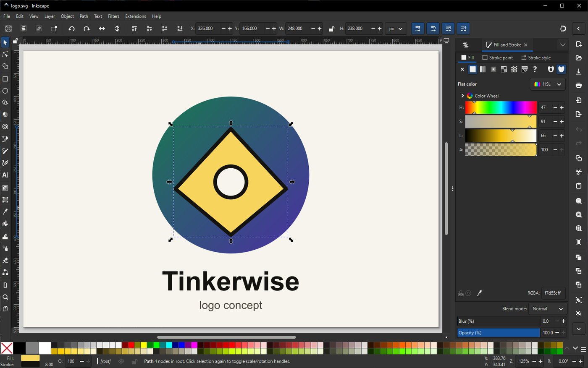Open the Object menu
The image size is (588, 368).
click(x=67, y=16)
